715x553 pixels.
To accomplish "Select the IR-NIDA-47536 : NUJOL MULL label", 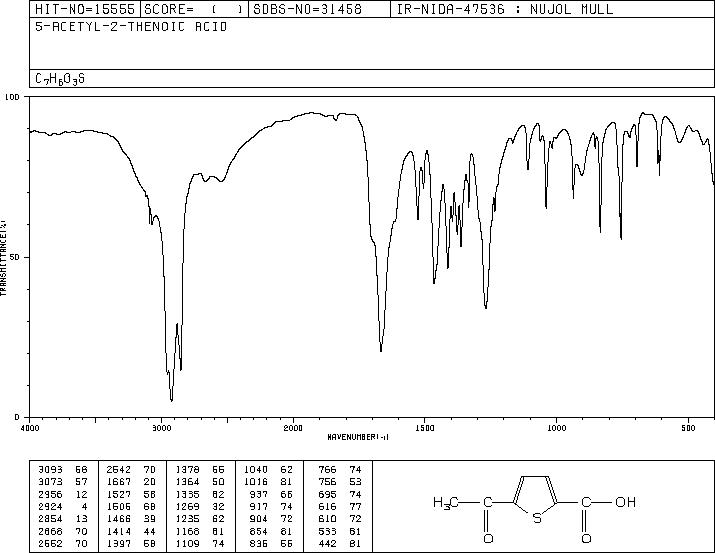I will [x=505, y=9].
